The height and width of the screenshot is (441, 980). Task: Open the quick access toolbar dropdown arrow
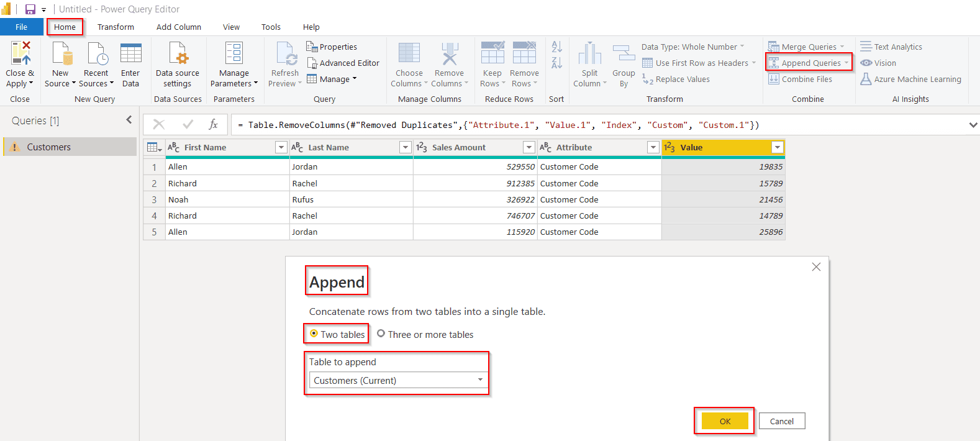pos(44,10)
